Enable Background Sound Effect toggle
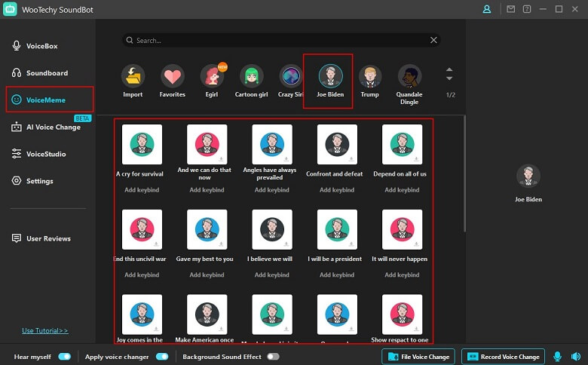588x365 pixels. (x=272, y=357)
